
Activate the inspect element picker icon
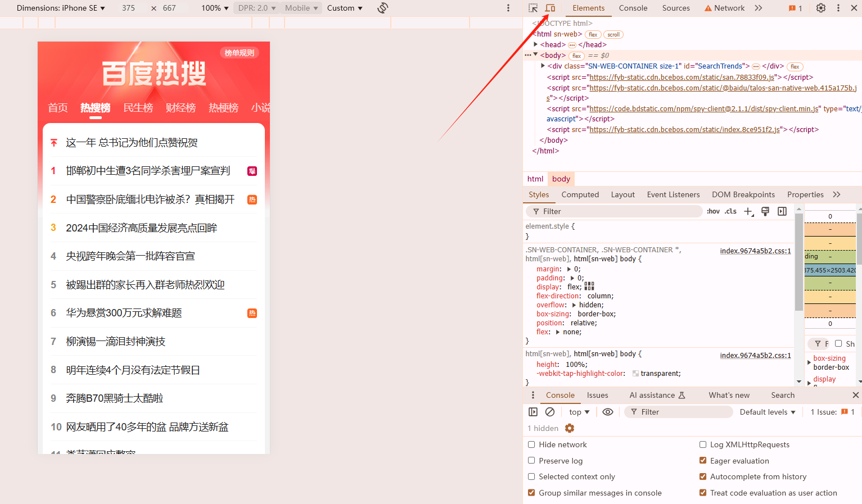533,8
